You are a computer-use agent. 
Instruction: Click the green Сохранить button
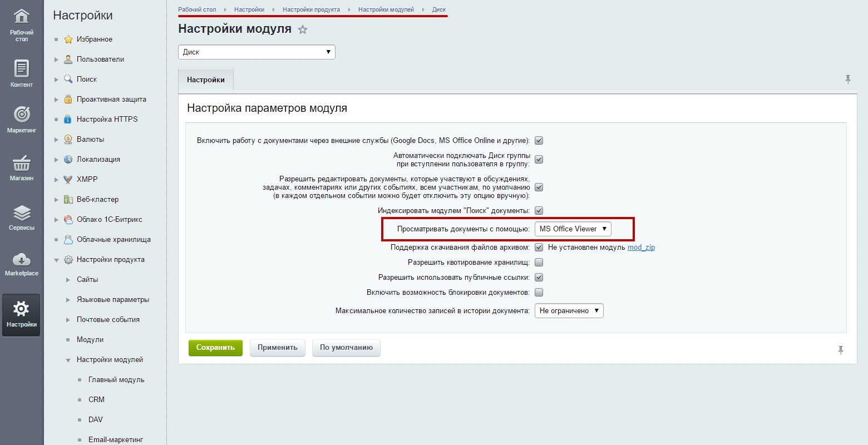(215, 348)
